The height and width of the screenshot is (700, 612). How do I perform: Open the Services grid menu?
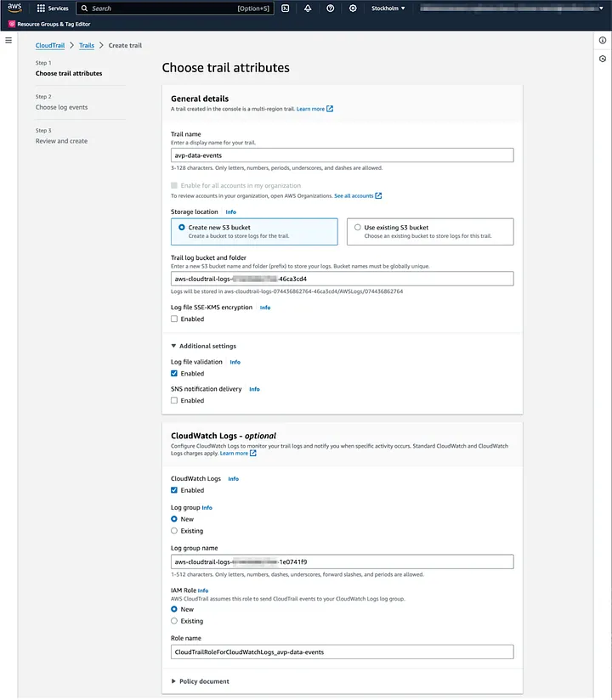pos(41,8)
